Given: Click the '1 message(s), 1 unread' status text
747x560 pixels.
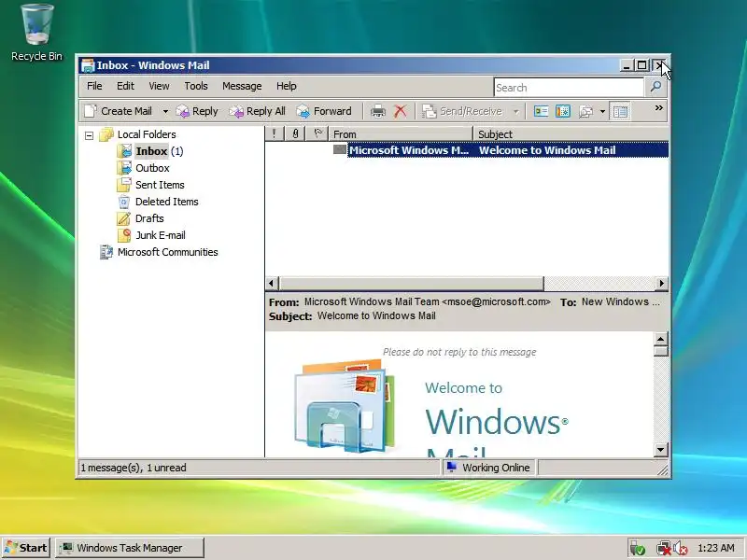Looking at the screenshot, I should (134, 468).
